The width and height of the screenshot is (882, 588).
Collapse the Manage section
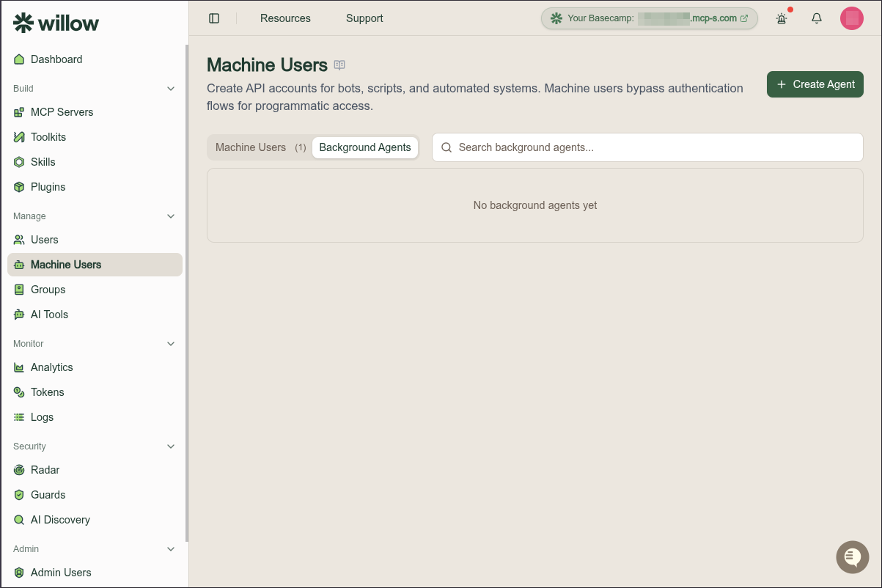pos(171,216)
